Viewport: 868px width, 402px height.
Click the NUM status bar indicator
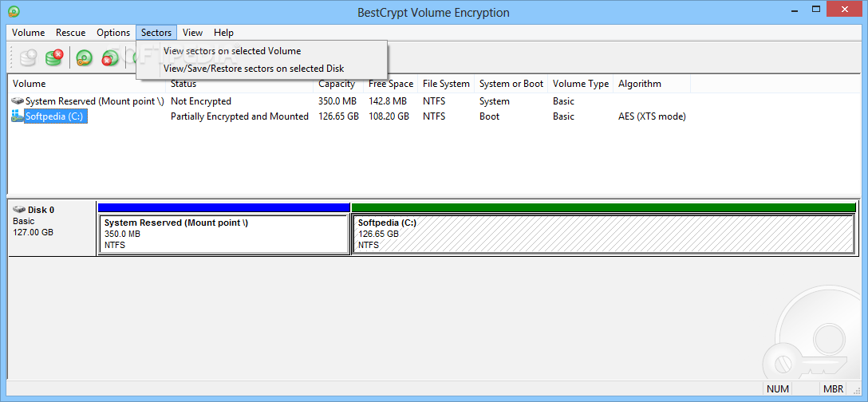click(777, 388)
